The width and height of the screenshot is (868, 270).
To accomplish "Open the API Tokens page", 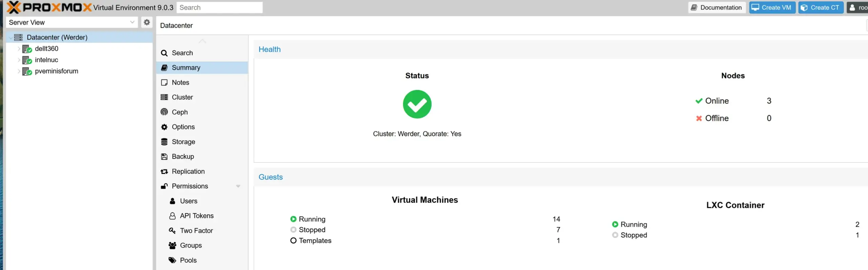I will tap(202, 216).
